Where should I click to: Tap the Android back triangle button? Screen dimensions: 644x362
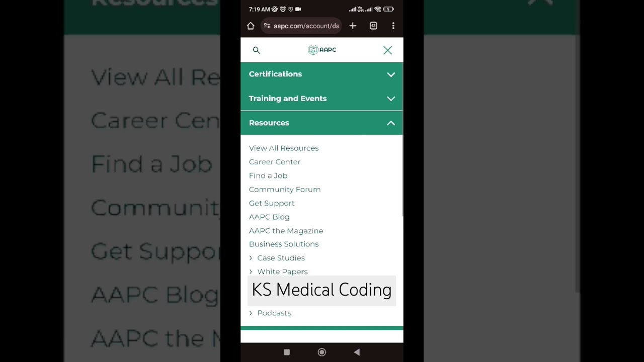tap(357, 352)
